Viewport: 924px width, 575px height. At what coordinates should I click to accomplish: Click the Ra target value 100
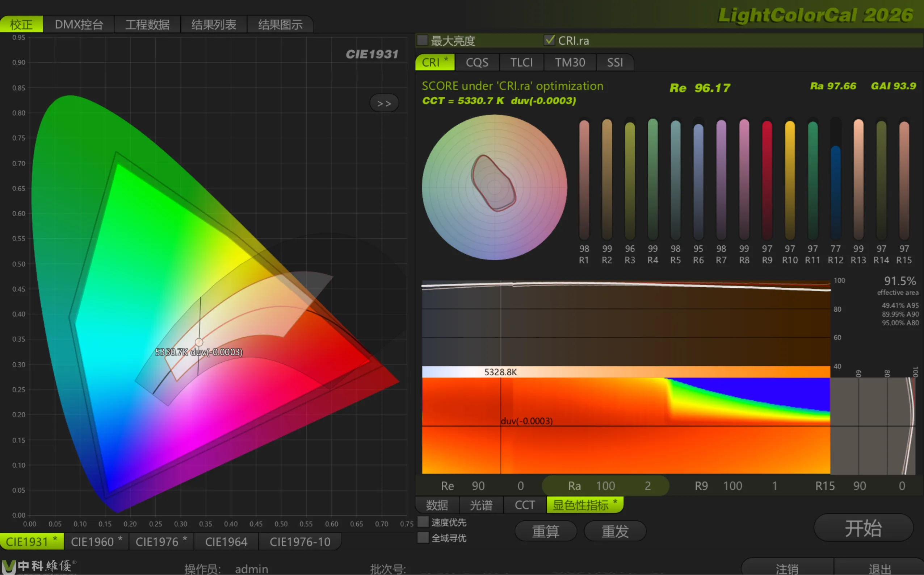pyautogui.click(x=605, y=486)
